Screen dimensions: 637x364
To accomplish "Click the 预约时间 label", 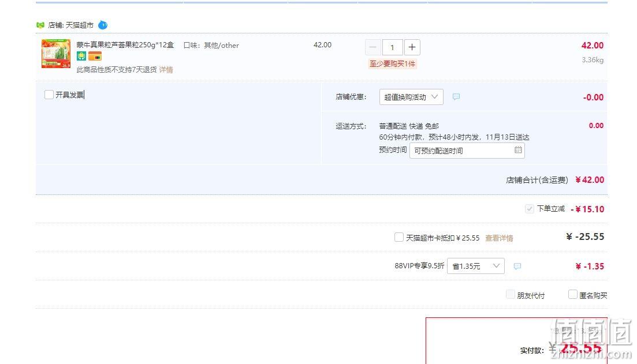I will tap(393, 150).
